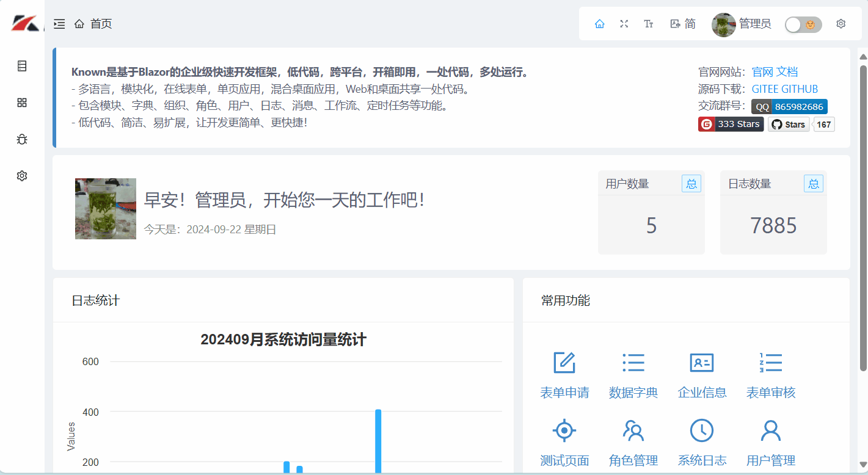The image size is (868, 475).
Task: Open the 表单申请 (form application) function
Action: [x=564, y=374]
